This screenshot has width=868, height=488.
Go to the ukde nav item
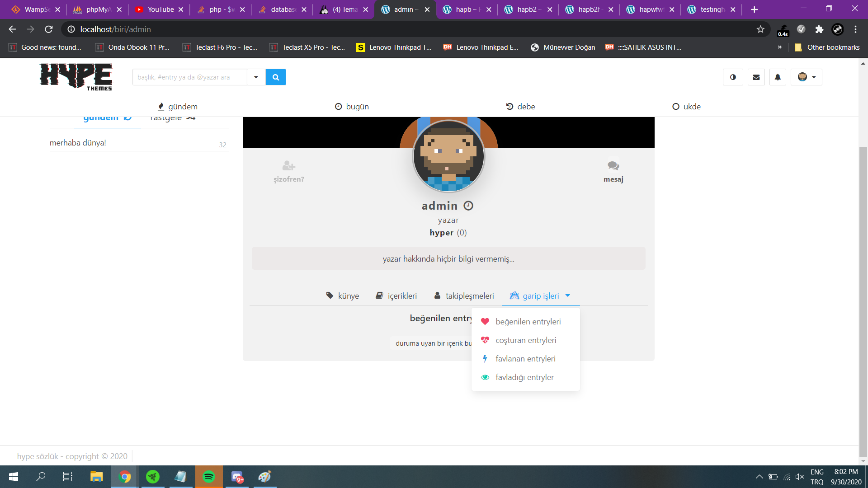click(686, 107)
